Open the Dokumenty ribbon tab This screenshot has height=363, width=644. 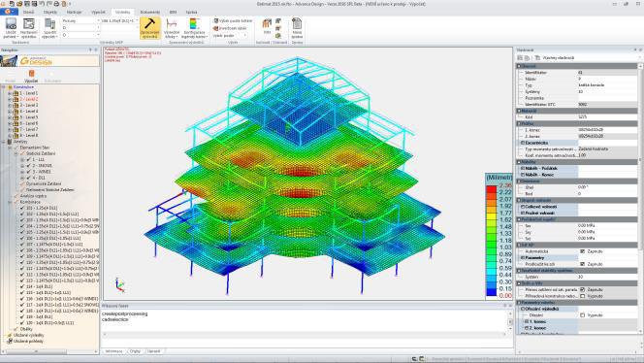150,12
